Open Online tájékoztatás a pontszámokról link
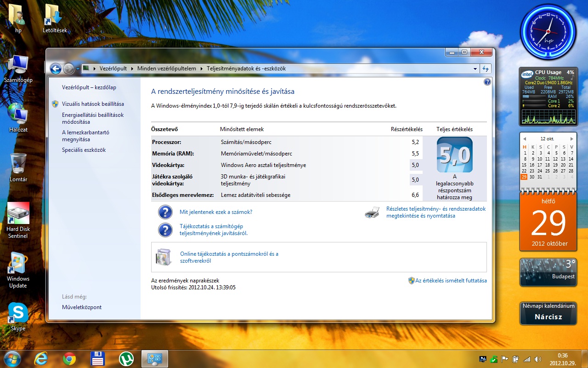The image size is (588, 368). tap(229, 257)
